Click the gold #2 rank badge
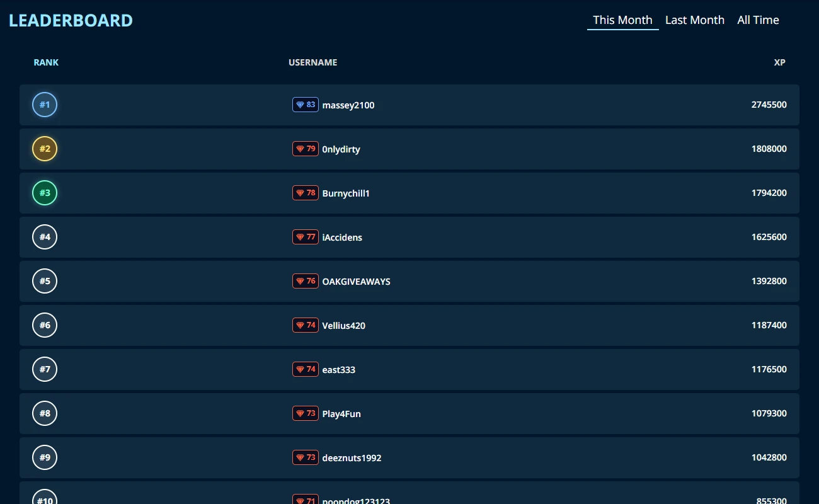Screen dimensions: 819x504 (x=45, y=149)
